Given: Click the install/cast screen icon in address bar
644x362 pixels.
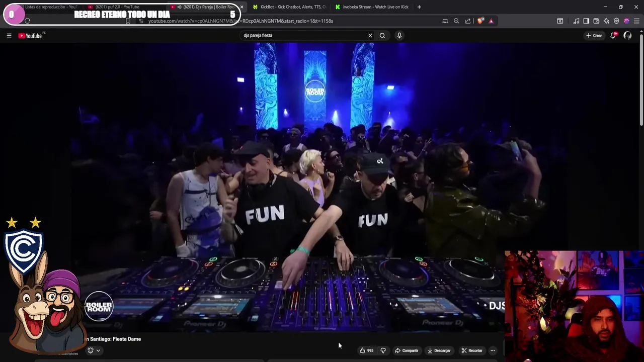Looking at the screenshot, I should pyautogui.click(x=445, y=21).
